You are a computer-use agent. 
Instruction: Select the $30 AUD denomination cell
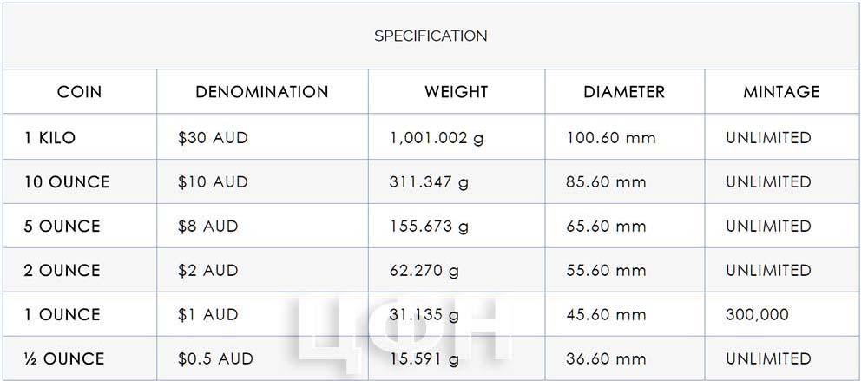click(213, 137)
